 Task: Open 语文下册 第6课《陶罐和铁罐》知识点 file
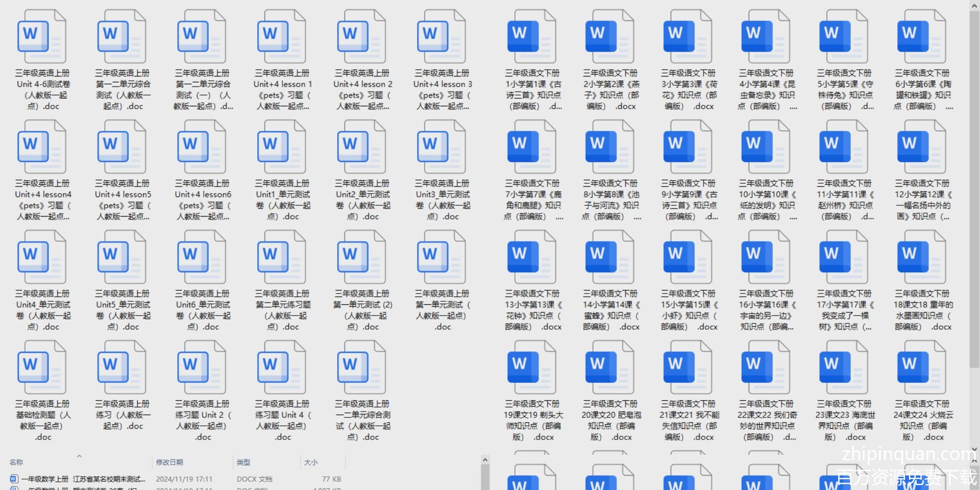point(921,36)
